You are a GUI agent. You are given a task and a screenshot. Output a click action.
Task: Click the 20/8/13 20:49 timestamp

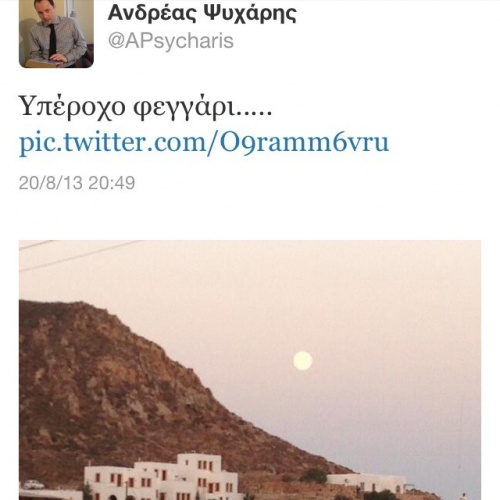(x=77, y=183)
